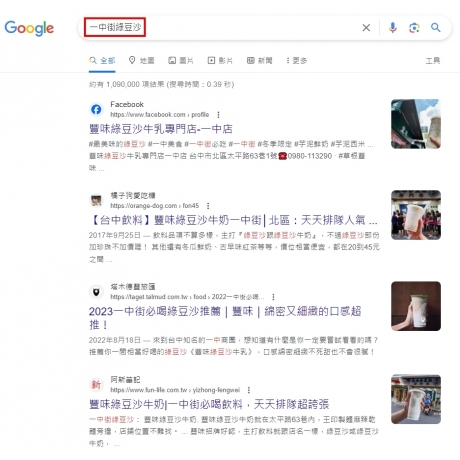Open 豐味綠豆沙牛奶|一中街必喝飲料 result link

(x=209, y=404)
